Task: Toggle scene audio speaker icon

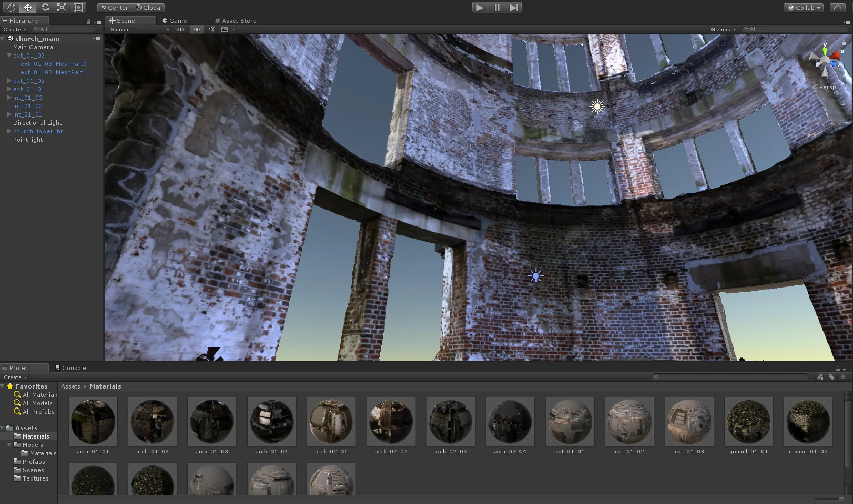Action: tap(211, 29)
